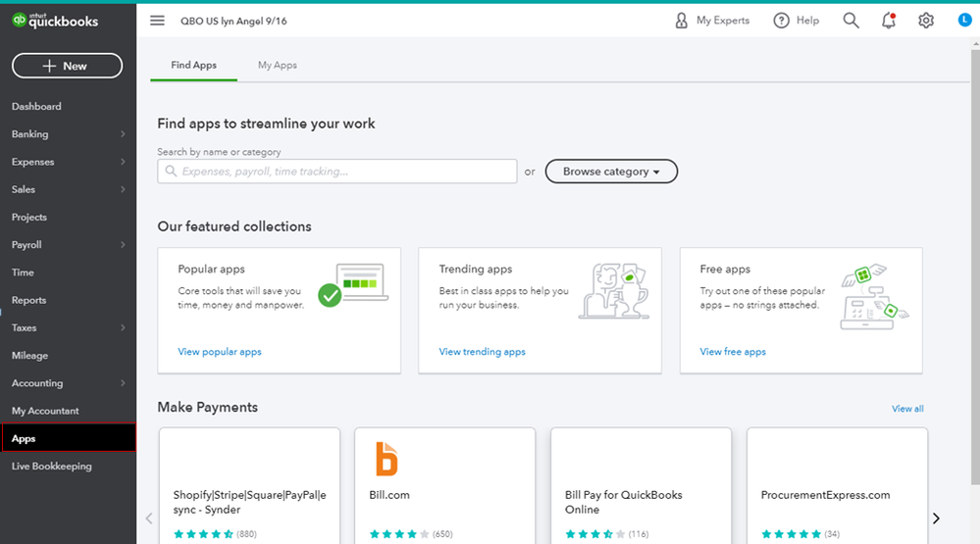Open the search magnifier icon
Viewport: 980px width, 544px height.
(x=851, y=21)
